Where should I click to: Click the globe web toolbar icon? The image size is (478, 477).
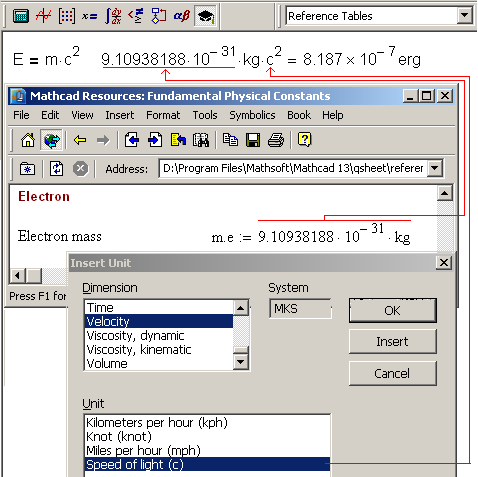click(51, 140)
